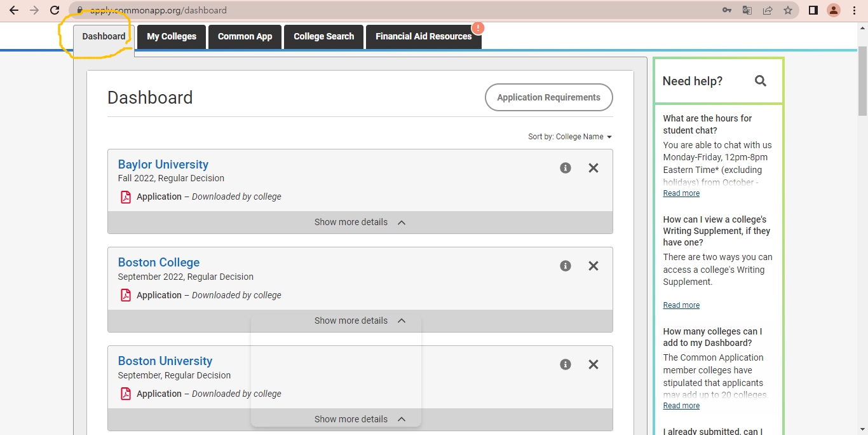The image size is (868, 435).
Task: Click the Writing Supplement help question heading
Action: point(717,231)
